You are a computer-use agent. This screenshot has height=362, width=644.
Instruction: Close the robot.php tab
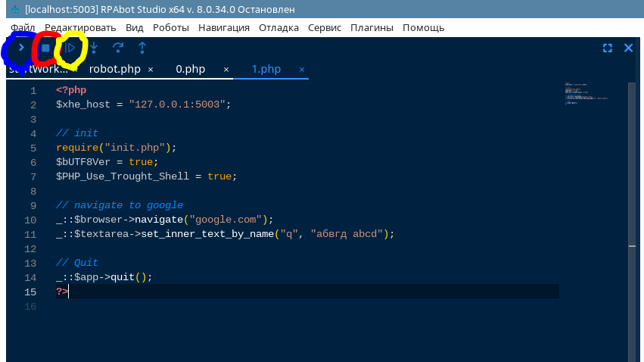[151, 70]
